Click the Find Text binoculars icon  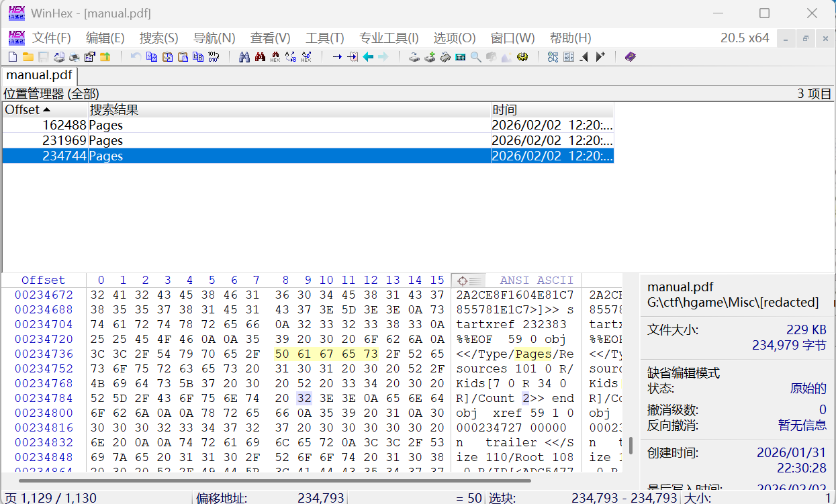pos(244,57)
